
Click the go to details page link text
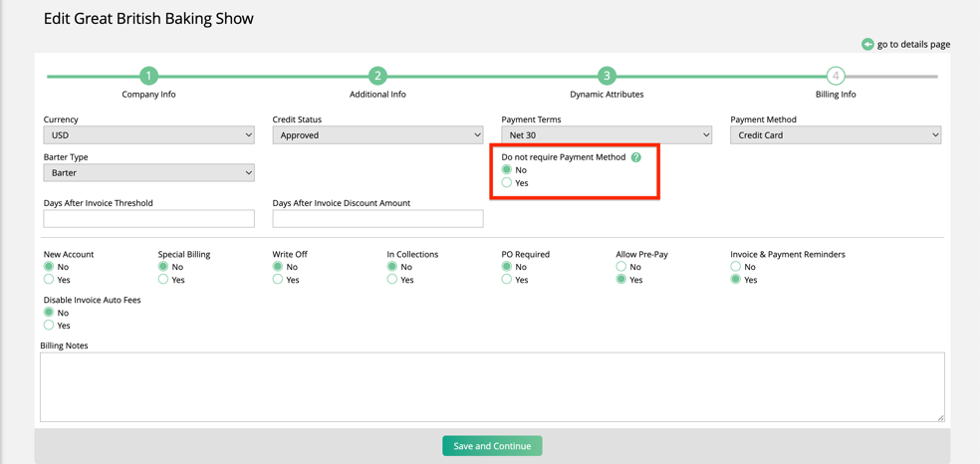click(913, 45)
